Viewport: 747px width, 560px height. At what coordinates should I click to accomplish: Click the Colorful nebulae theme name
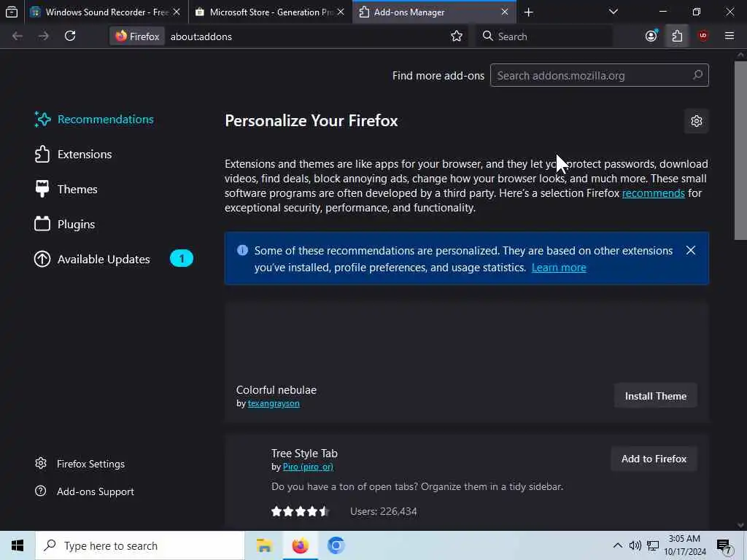[276, 389]
